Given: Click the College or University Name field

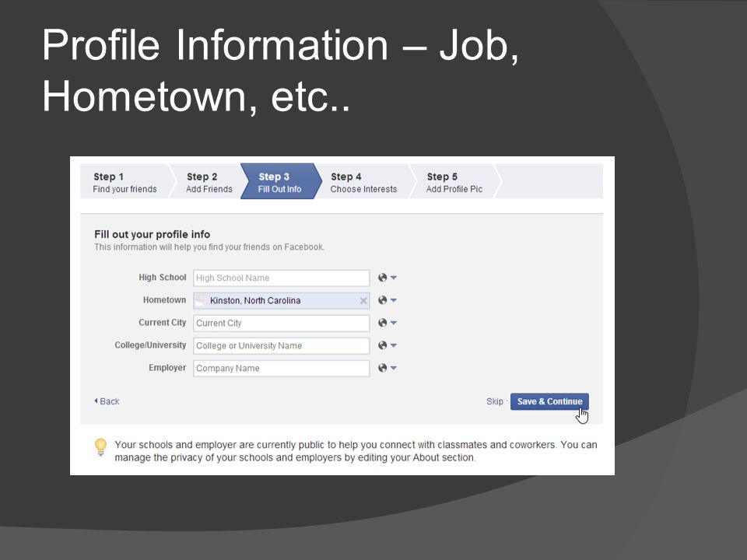Looking at the screenshot, I should tap(281, 345).
